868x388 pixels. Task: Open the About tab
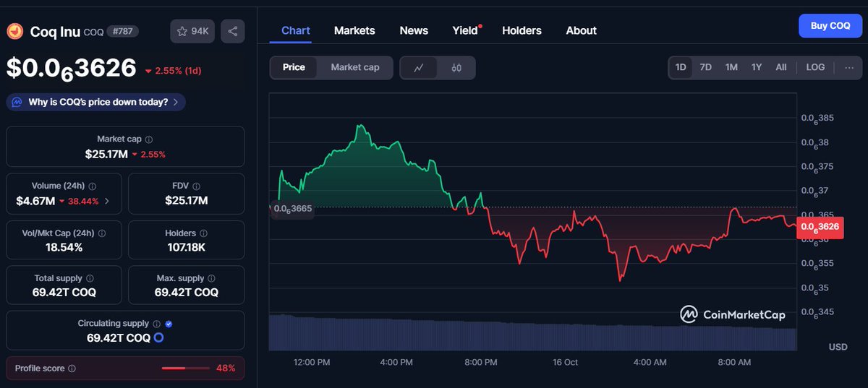582,30
